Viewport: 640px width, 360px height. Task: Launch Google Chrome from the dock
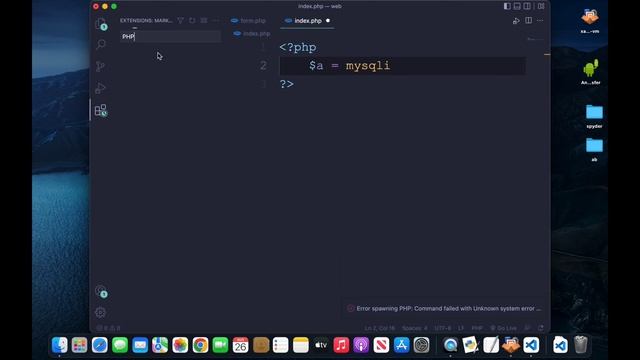point(200,345)
